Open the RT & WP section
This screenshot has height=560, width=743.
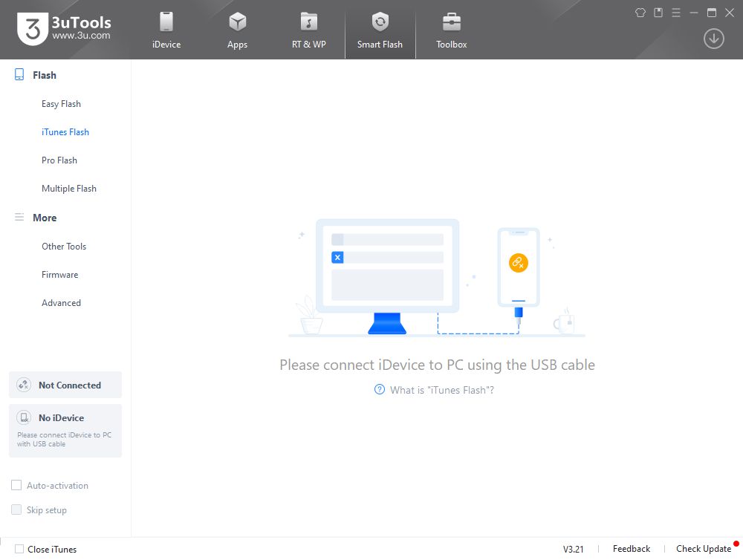pyautogui.click(x=308, y=30)
